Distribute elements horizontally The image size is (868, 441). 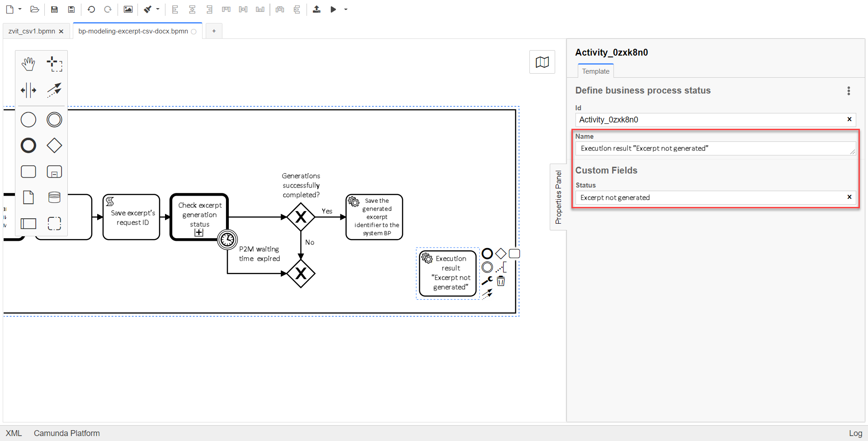[280, 9]
